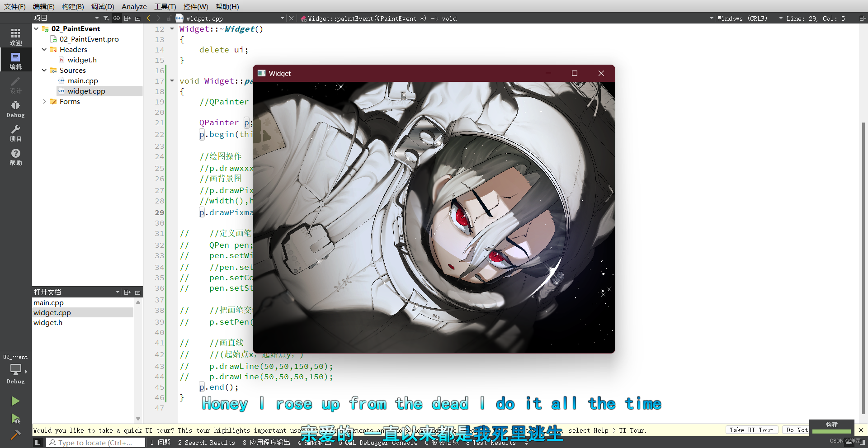Image resolution: width=868 pixels, height=448 pixels.
Task: Open the 欢迎 (Welcome) mode
Action: pyautogui.click(x=16, y=37)
